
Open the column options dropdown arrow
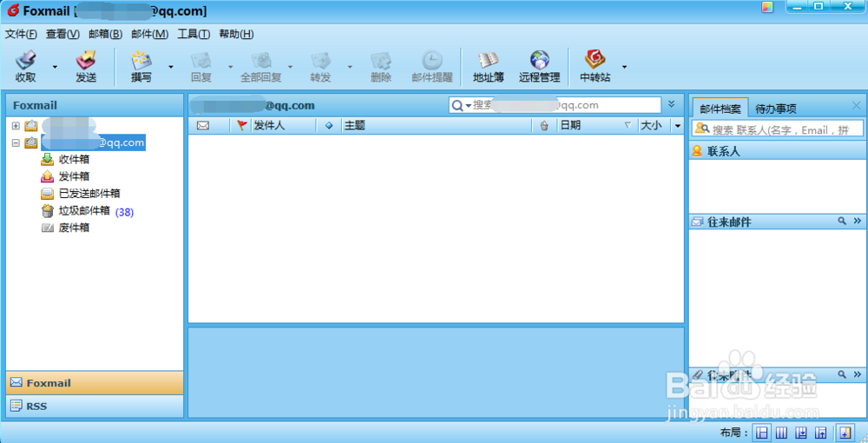678,126
